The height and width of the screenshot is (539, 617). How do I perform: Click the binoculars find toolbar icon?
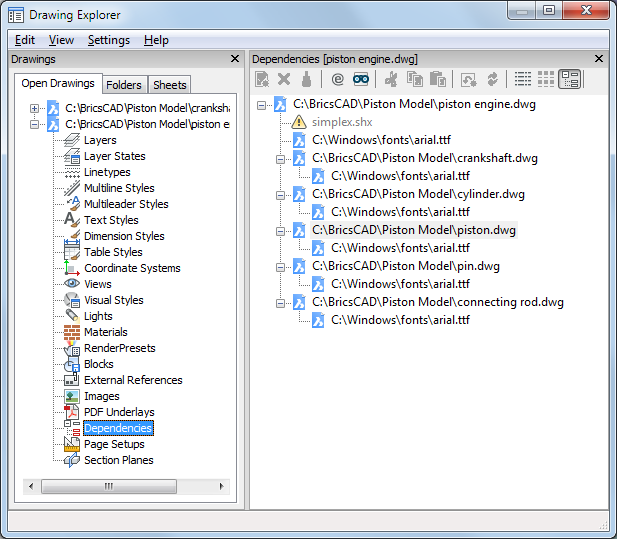[361, 79]
